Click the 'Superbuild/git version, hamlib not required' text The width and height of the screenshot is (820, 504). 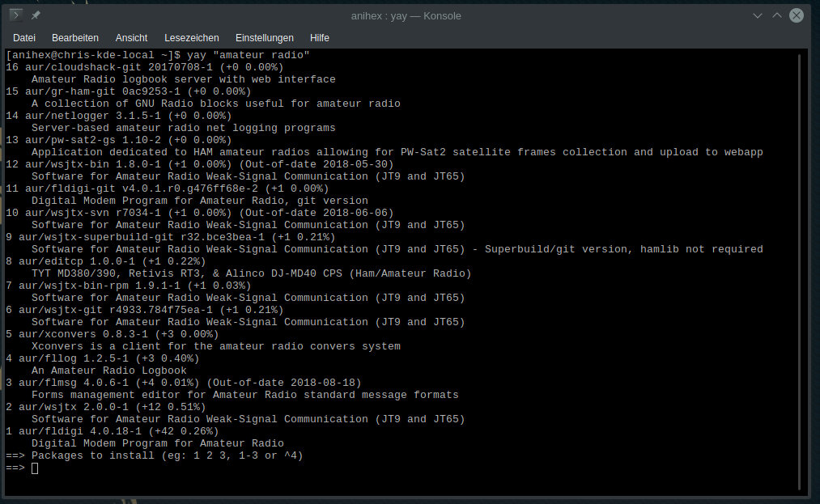[x=624, y=249]
